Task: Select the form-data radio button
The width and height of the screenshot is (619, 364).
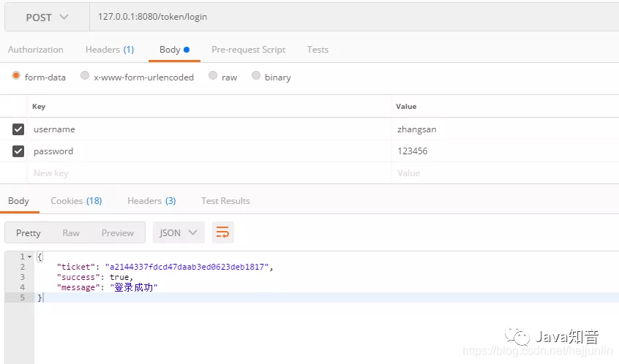Action: coord(16,75)
